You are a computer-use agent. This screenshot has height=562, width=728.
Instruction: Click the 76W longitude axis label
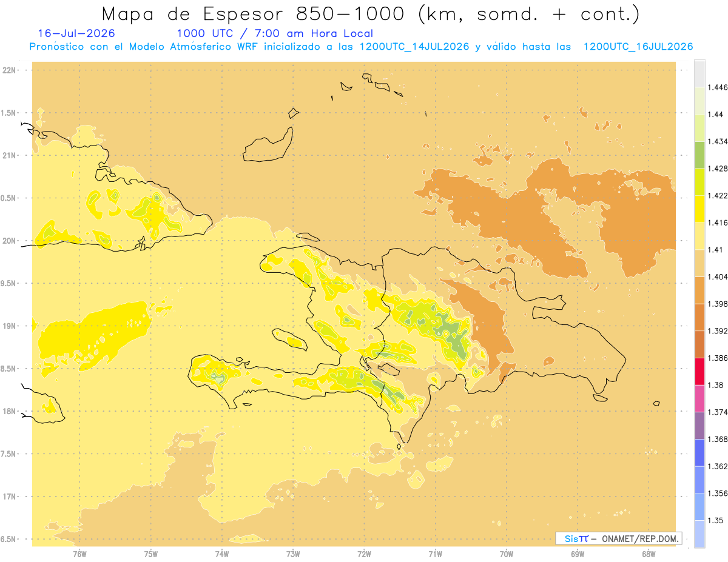pyautogui.click(x=79, y=554)
